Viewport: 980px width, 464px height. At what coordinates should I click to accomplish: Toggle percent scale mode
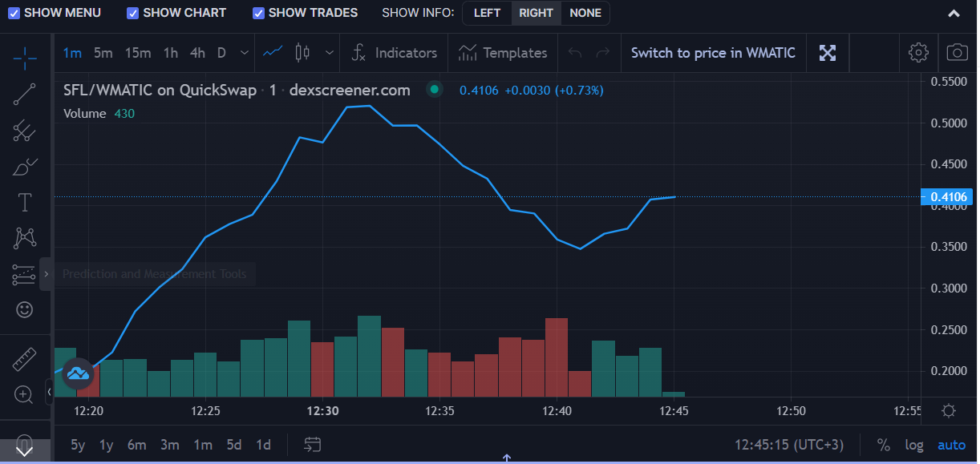883,445
